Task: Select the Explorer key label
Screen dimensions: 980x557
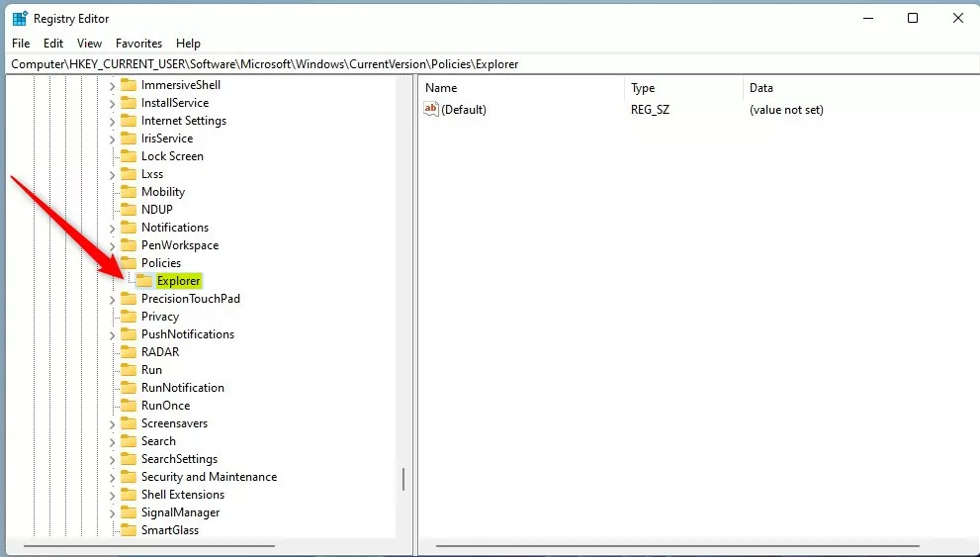Action: click(179, 281)
